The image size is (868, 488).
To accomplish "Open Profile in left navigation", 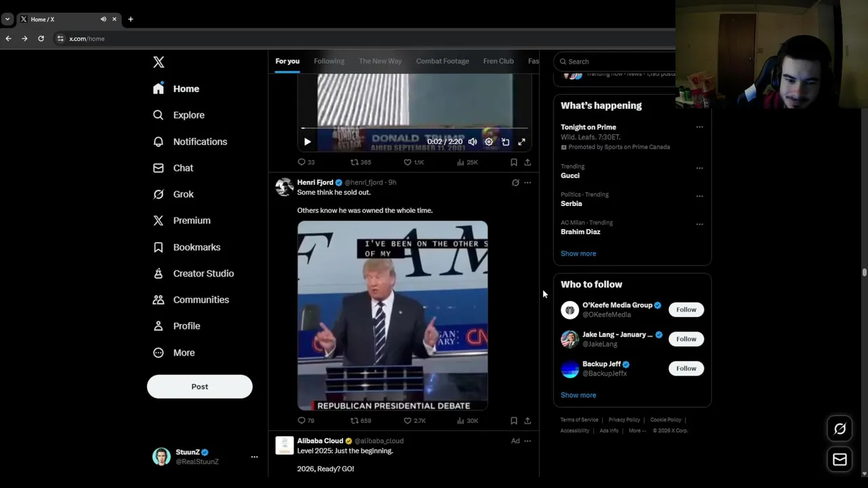I will [176, 326].
